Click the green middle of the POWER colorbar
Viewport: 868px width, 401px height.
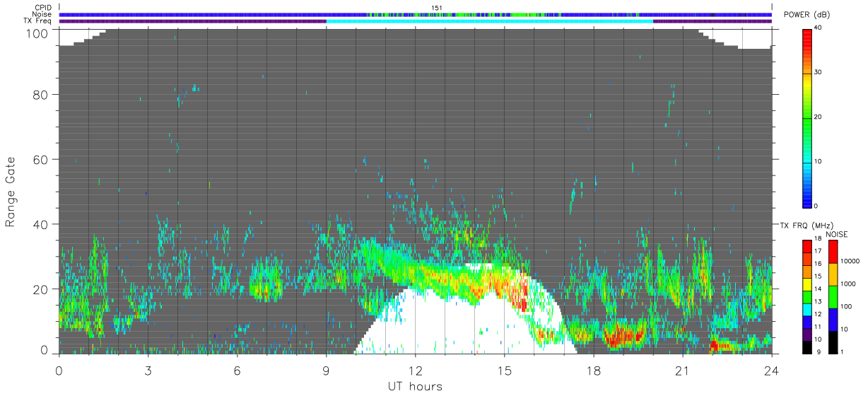coord(808,117)
